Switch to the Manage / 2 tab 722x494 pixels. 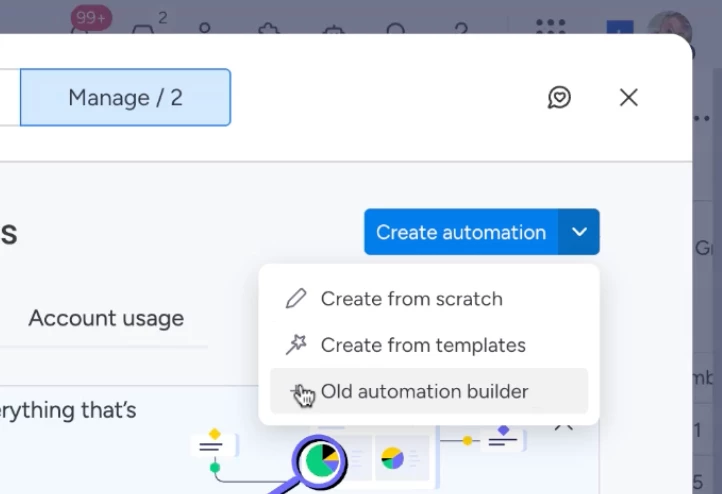tap(125, 97)
